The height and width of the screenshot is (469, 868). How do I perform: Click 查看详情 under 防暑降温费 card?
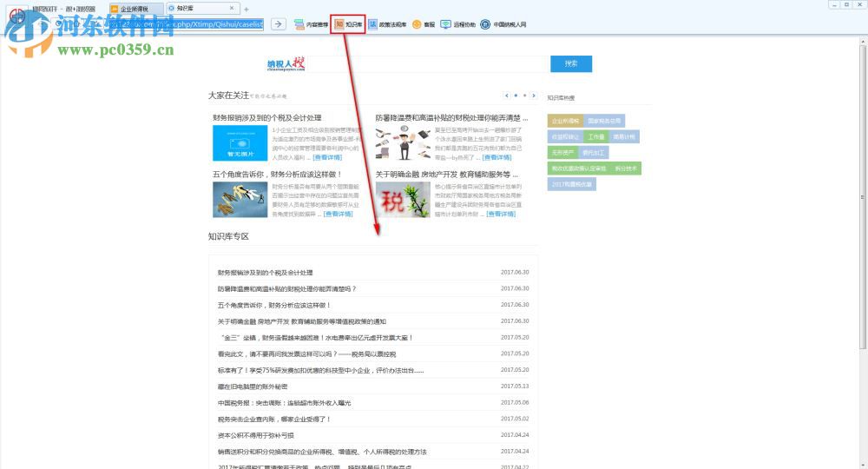(x=496, y=158)
